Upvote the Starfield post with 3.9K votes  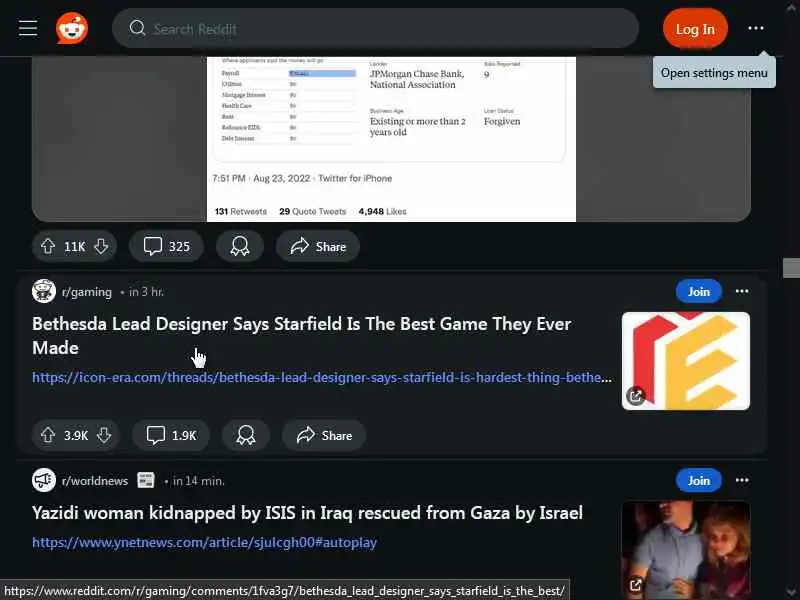[x=48, y=435]
